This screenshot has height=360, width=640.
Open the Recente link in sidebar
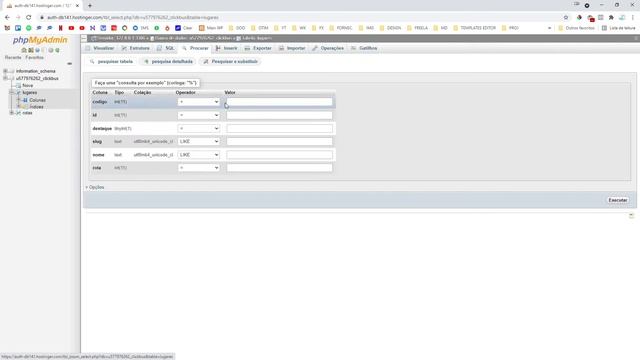tap(13, 58)
